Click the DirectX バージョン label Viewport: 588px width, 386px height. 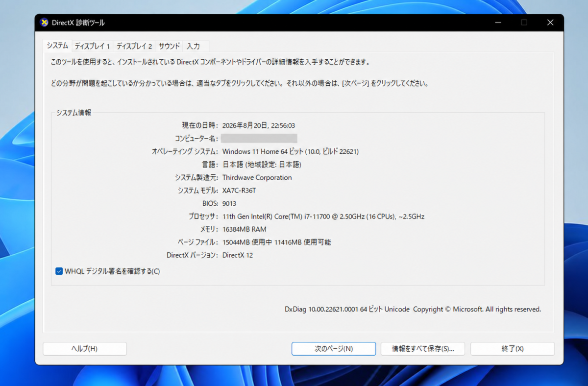click(192, 255)
